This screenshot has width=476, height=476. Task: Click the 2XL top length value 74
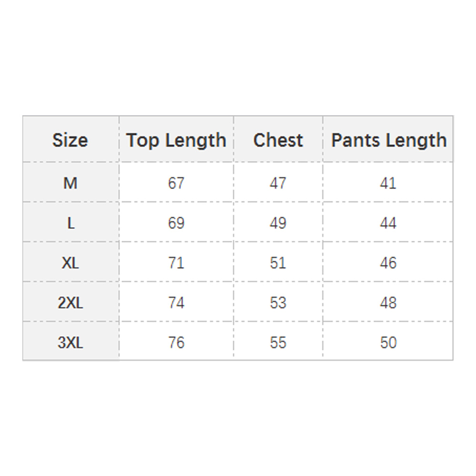[176, 303]
